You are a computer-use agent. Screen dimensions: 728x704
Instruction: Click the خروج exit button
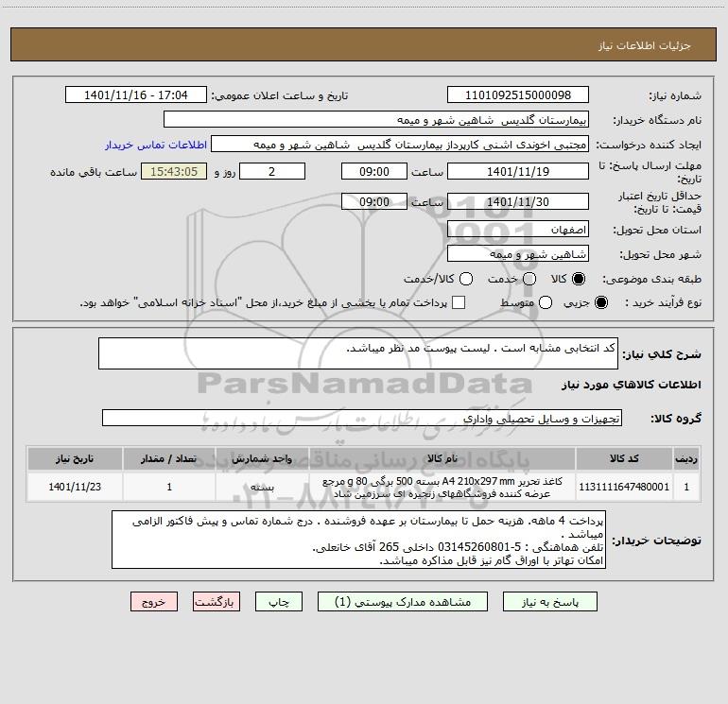[x=154, y=602]
